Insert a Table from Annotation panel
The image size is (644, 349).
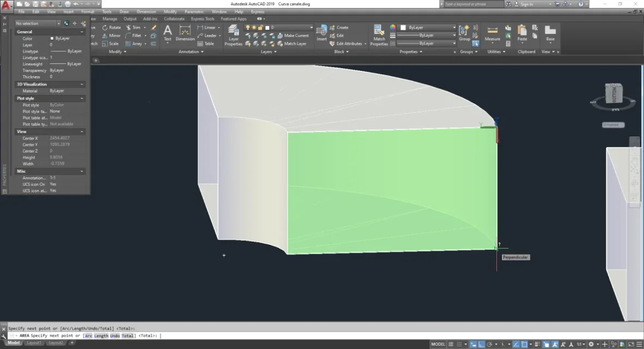[x=205, y=44]
